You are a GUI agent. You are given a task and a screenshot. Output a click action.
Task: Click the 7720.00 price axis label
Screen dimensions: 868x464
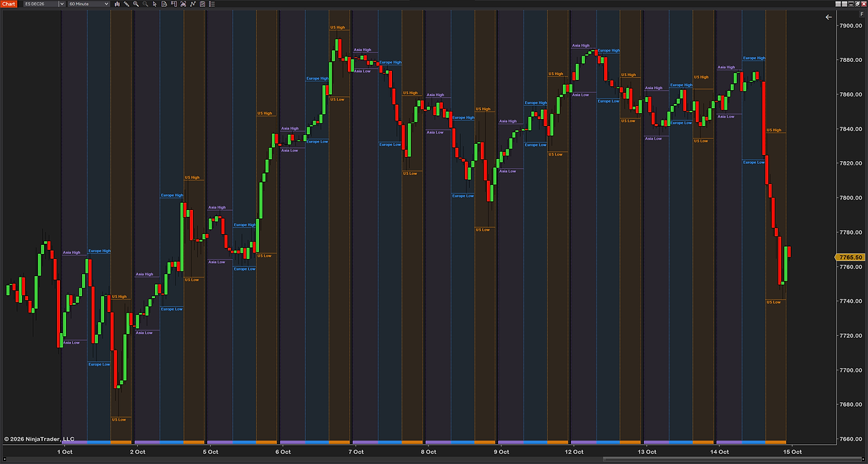849,335
